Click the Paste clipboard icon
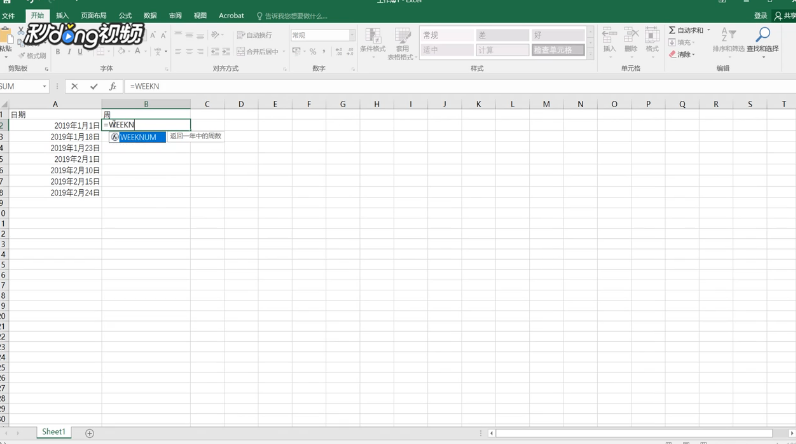The image size is (796, 444). (5, 36)
